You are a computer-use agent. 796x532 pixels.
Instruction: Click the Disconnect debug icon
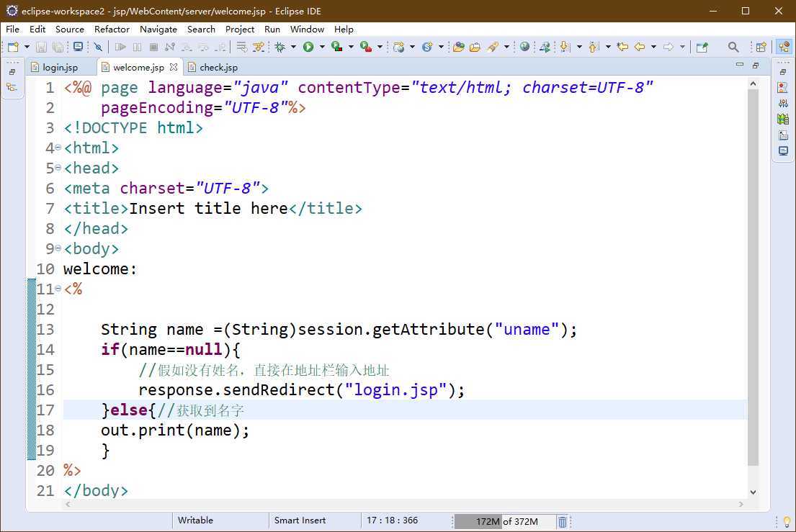170,48
